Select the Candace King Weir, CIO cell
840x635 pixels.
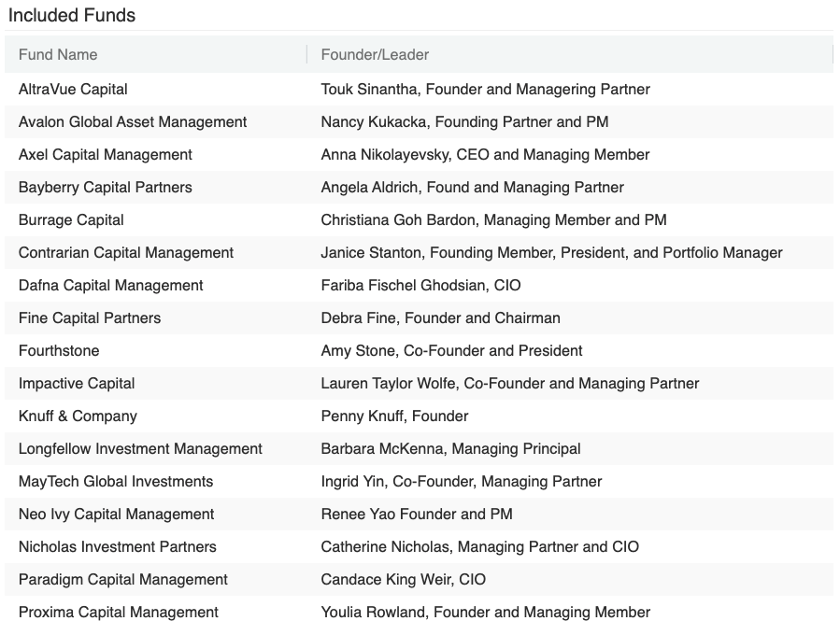coord(403,580)
